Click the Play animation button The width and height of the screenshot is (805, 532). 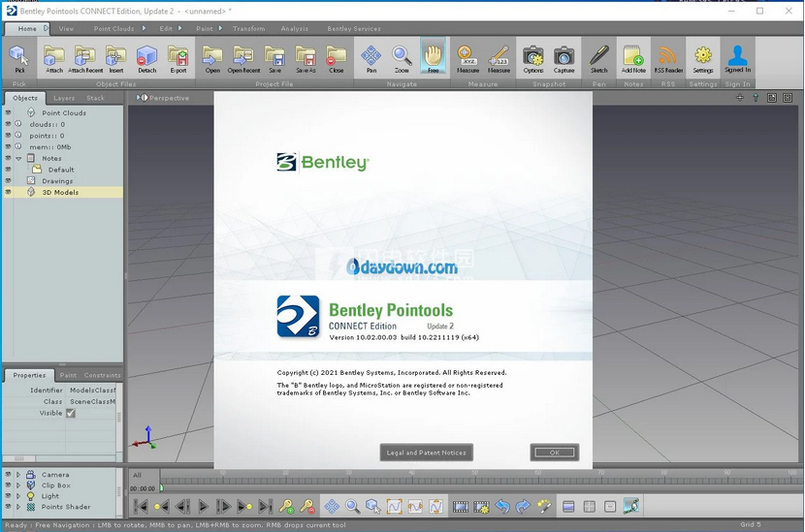203,507
